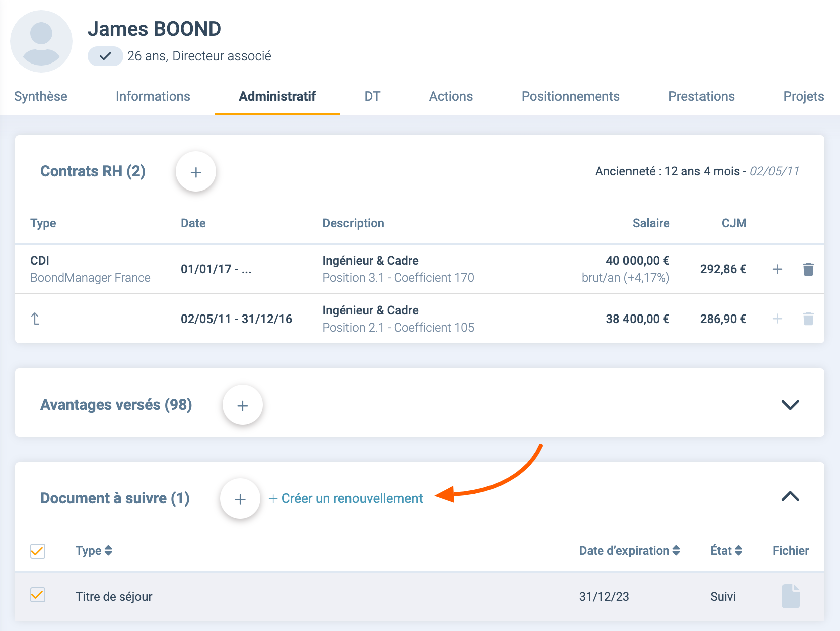Click the Ancienneté 12 ans 4 mois text
The height and width of the screenshot is (631, 840).
tap(667, 171)
